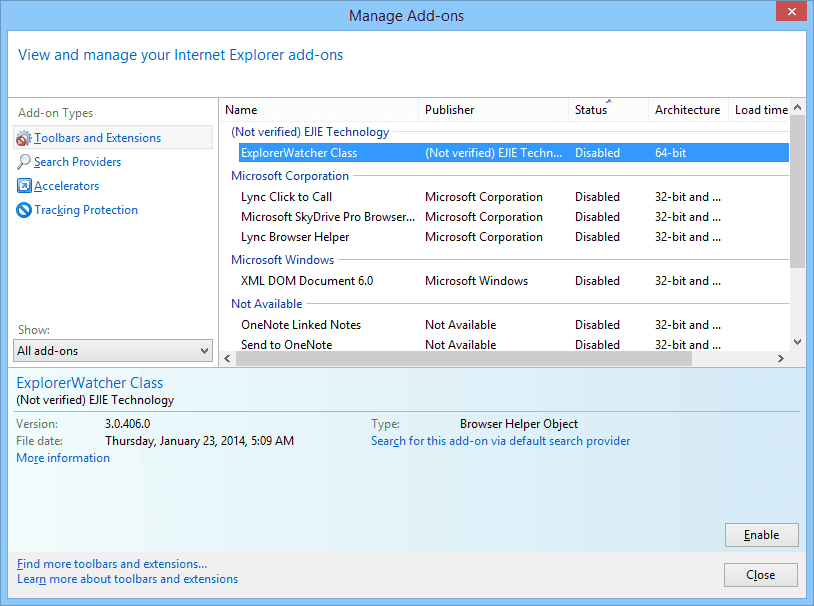
Task: Enable the selected ExplorerWatcher add-on
Action: click(x=762, y=535)
